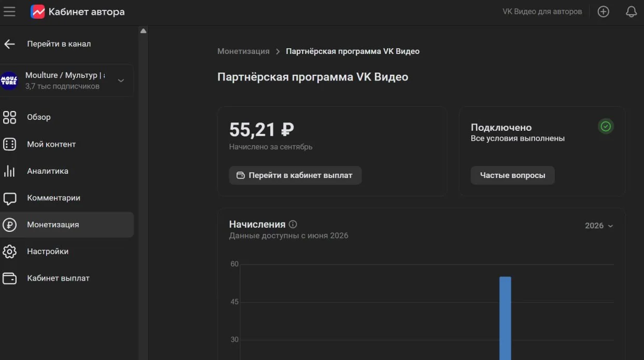
Task: Click the plus create icon
Action: (603, 11)
